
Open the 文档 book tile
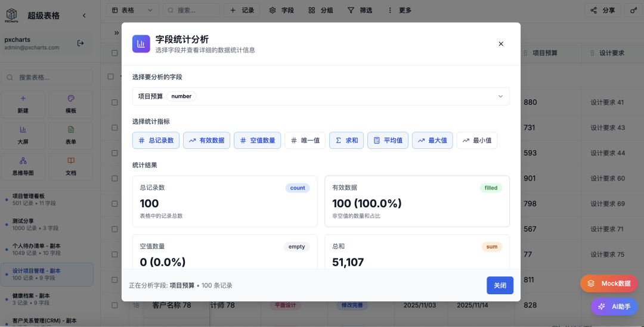[x=70, y=167]
